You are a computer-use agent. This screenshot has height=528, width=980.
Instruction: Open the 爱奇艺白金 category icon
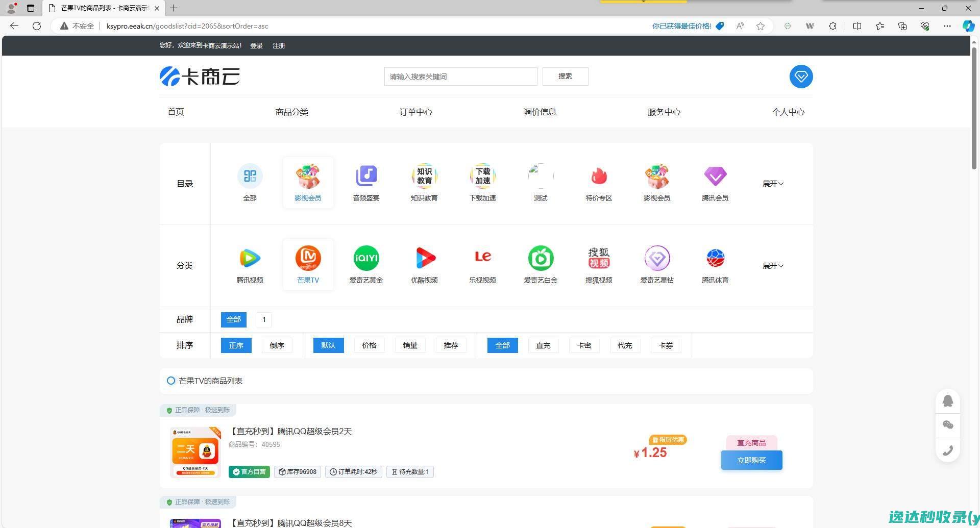point(541,258)
